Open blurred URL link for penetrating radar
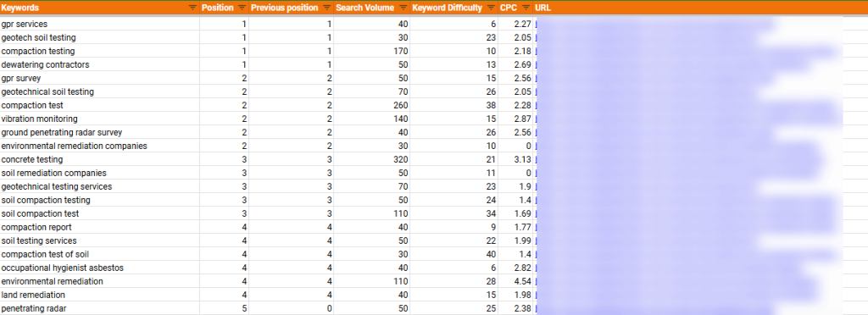The width and height of the screenshot is (868, 315). click(654, 308)
